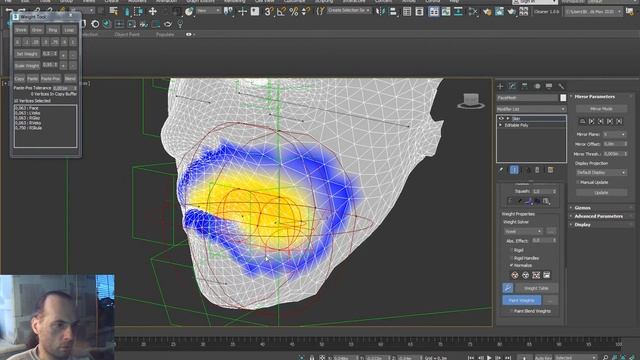Open the Weight Solver dropdown
The image size is (640, 360).
(523, 231)
